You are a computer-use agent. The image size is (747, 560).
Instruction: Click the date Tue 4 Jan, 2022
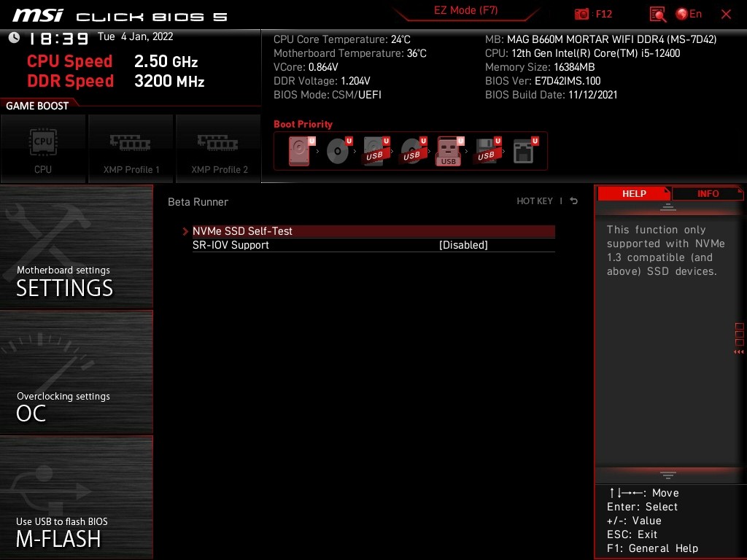coord(135,36)
